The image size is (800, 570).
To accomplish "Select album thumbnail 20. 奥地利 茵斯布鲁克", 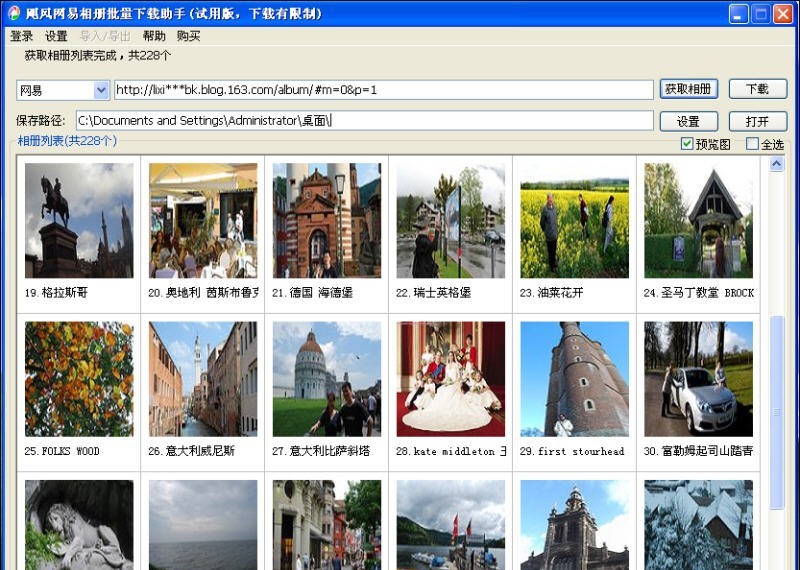I will [203, 220].
